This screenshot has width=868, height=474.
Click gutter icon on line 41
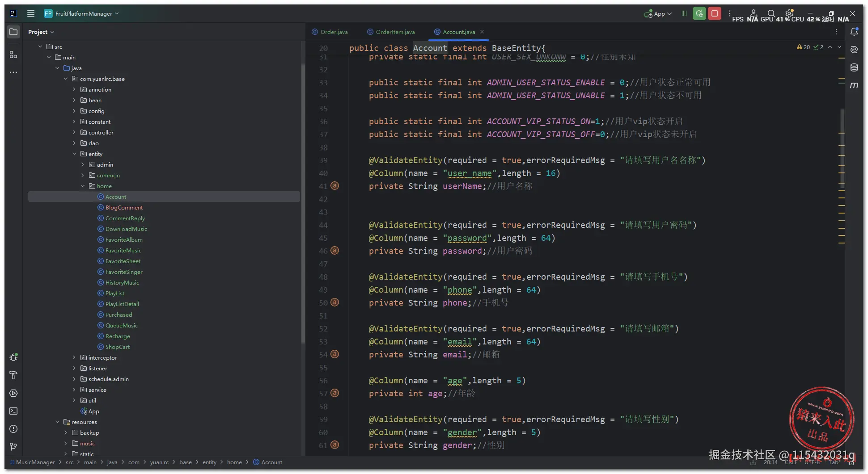334,186
